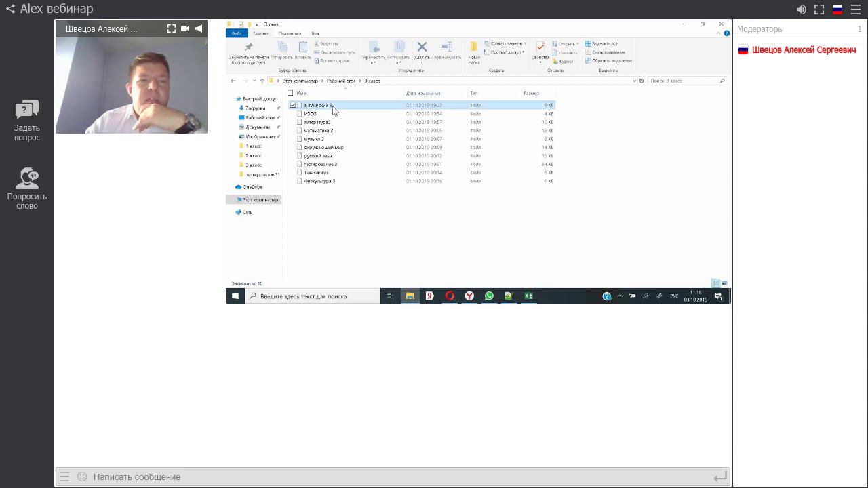868x488 pixels.
Task: Toggle the presenter's video speaker icon
Action: click(x=199, y=28)
